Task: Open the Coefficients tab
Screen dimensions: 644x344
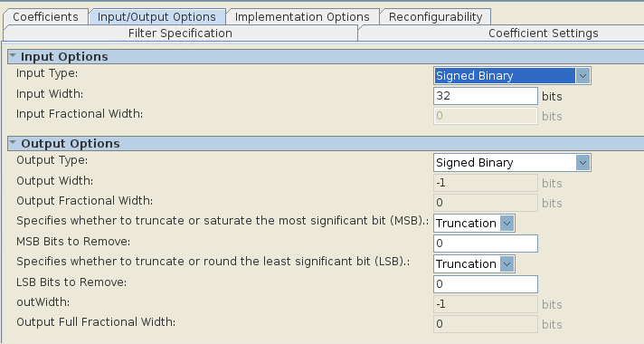Action: coord(45,17)
